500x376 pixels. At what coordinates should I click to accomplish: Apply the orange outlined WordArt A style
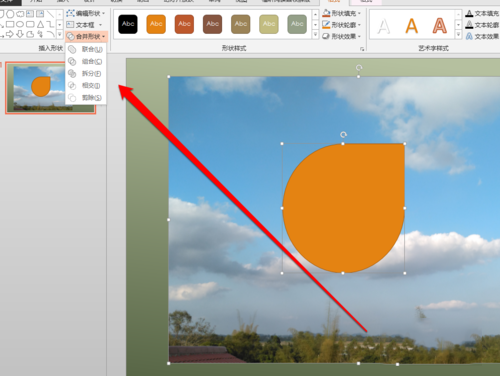[x=440, y=25]
